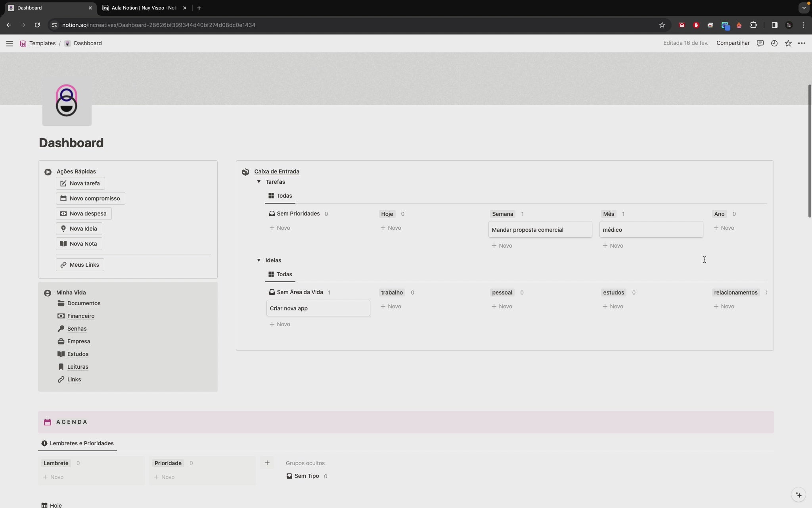Collapse the Tarefas toggle section

pyautogui.click(x=259, y=182)
